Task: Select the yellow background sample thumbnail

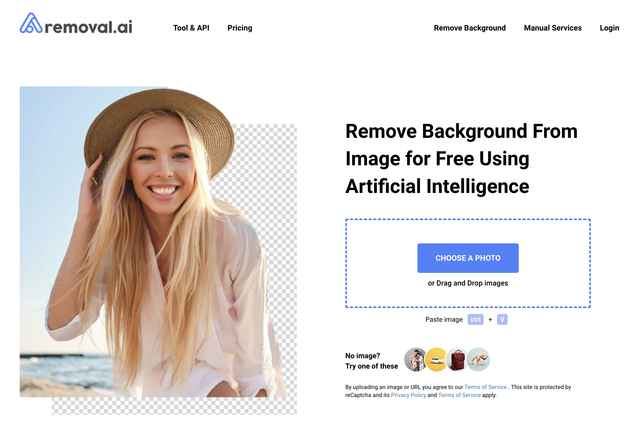Action: click(x=436, y=360)
